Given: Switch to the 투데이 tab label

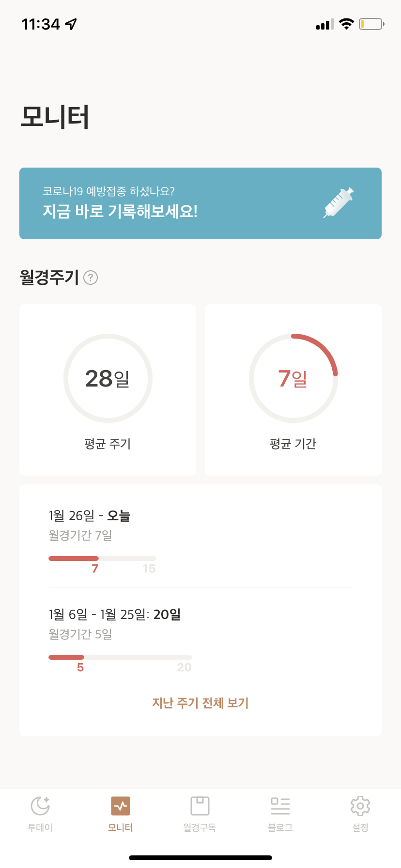Looking at the screenshot, I should point(40,828).
